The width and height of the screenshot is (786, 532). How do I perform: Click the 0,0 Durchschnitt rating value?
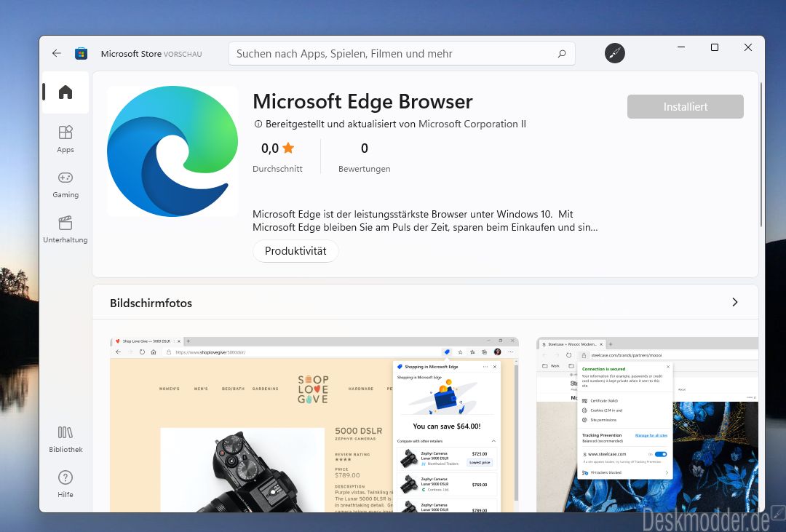(x=270, y=148)
